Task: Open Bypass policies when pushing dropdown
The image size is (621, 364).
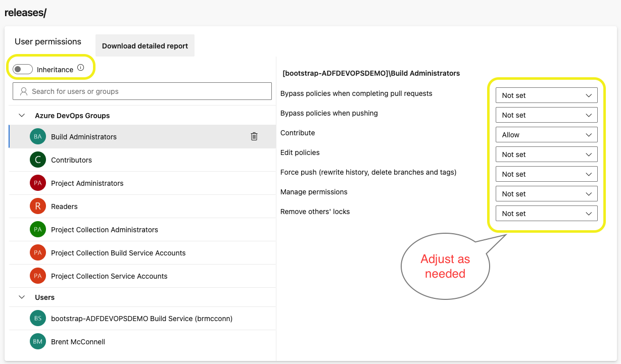Action: pyautogui.click(x=547, y=115)
